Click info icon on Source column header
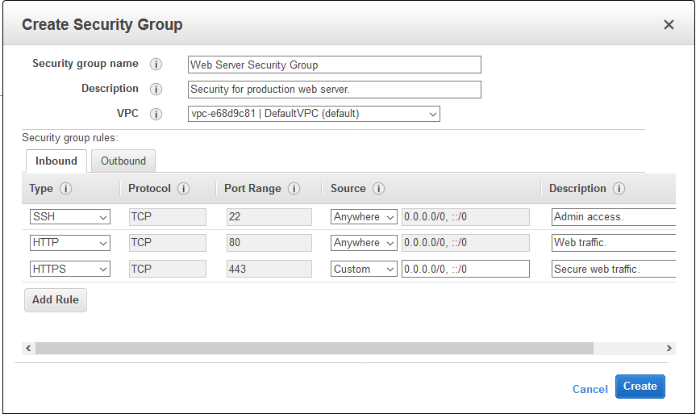The image size is (696, 414). click(379, 189)
